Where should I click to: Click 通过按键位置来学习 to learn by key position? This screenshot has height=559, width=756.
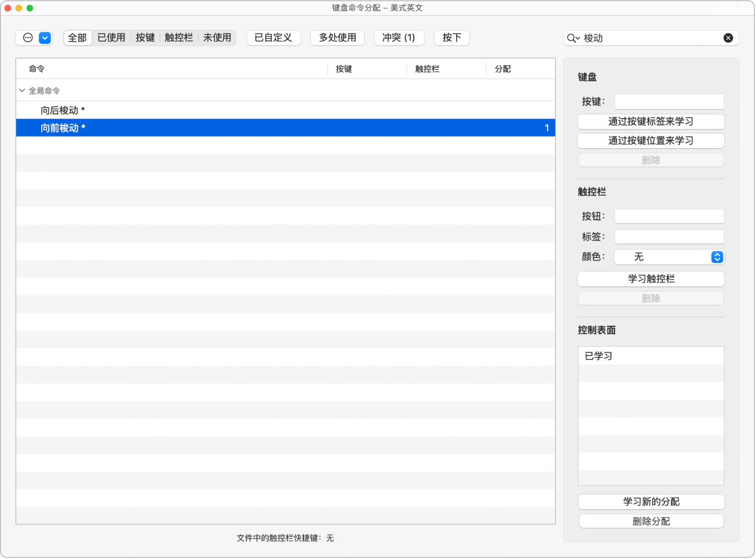651,141
